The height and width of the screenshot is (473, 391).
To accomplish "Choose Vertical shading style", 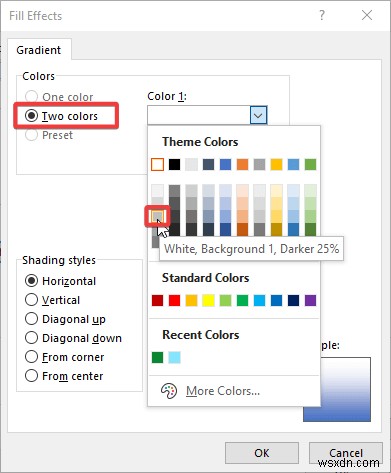I will coord(31,300).
